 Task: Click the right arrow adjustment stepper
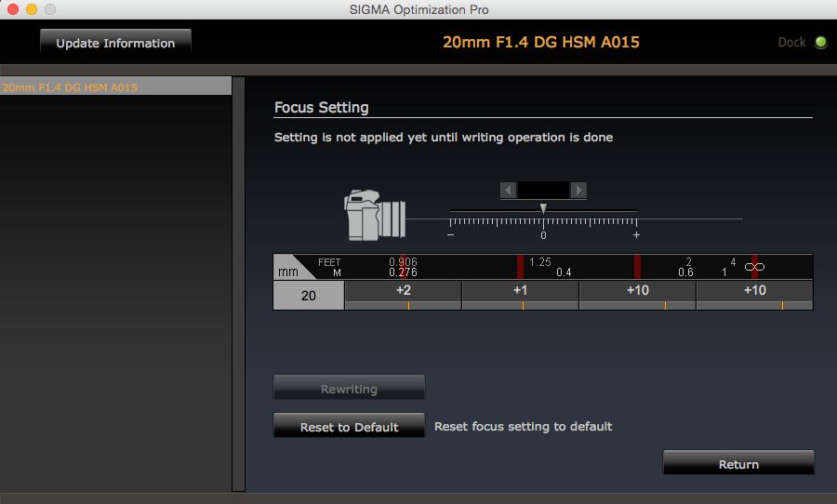578,190
